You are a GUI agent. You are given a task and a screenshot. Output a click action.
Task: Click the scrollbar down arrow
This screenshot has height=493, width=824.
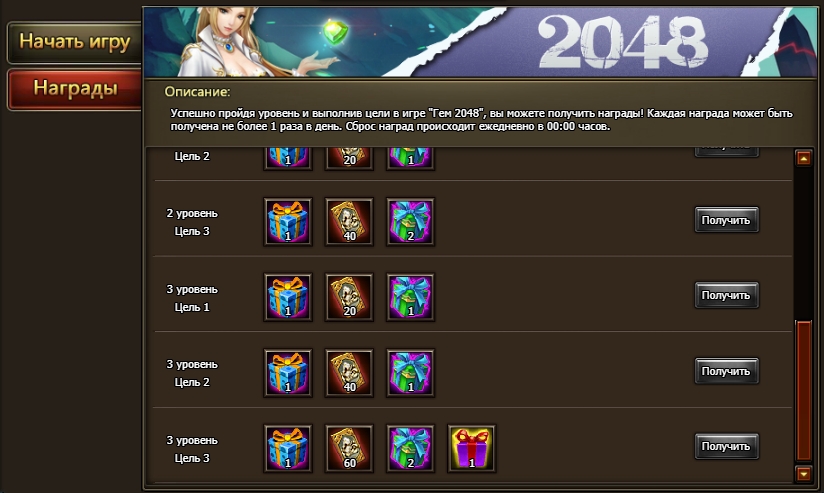(804, 474)
